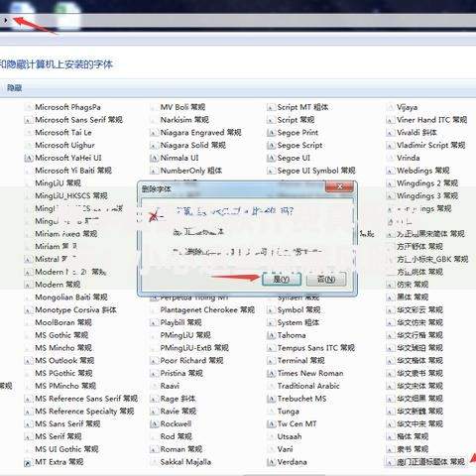
Task: Select the MS PGothic font name
Action: click(63, 373)
